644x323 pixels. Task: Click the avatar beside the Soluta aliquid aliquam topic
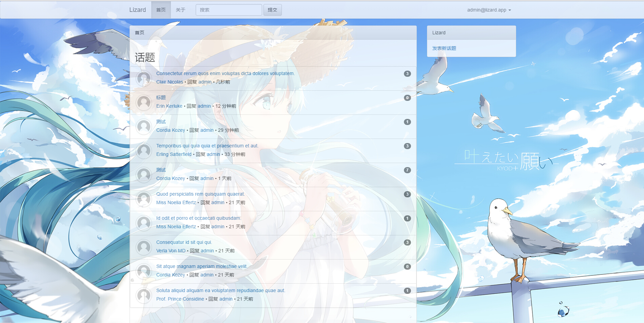point(144,295)
